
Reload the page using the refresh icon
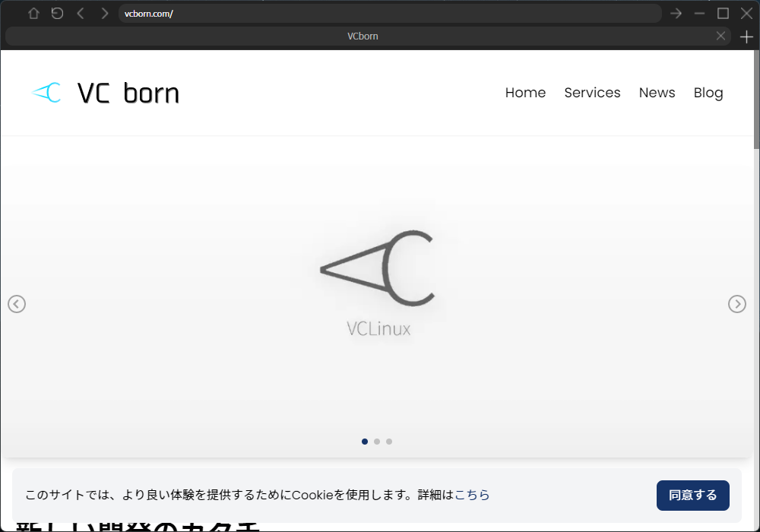pyautogui.click(x=57, y=13)
